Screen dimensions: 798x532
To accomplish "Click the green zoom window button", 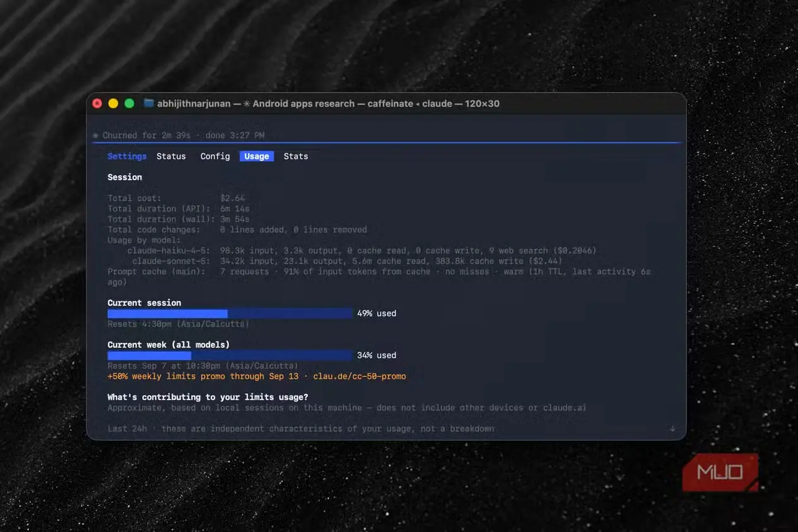I will point(129,103).
